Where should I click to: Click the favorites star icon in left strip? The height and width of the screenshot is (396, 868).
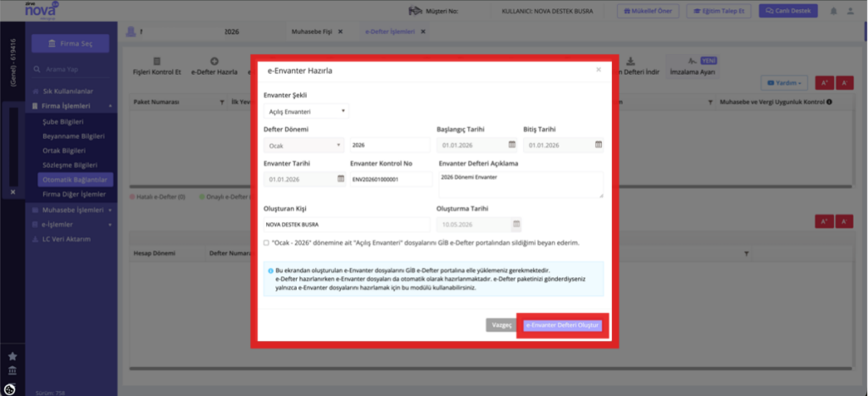coord(12,356)
